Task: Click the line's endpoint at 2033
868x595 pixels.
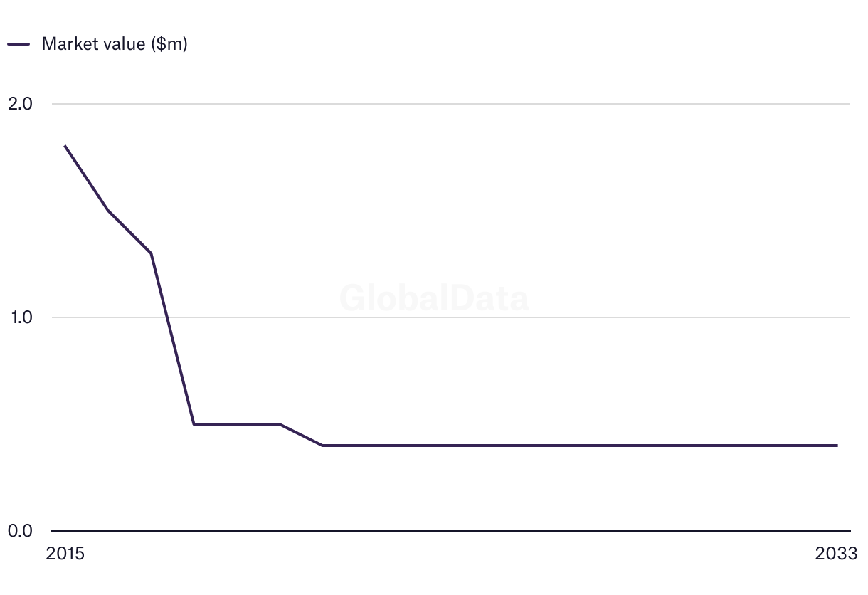Action: click(x=837, y=446)
